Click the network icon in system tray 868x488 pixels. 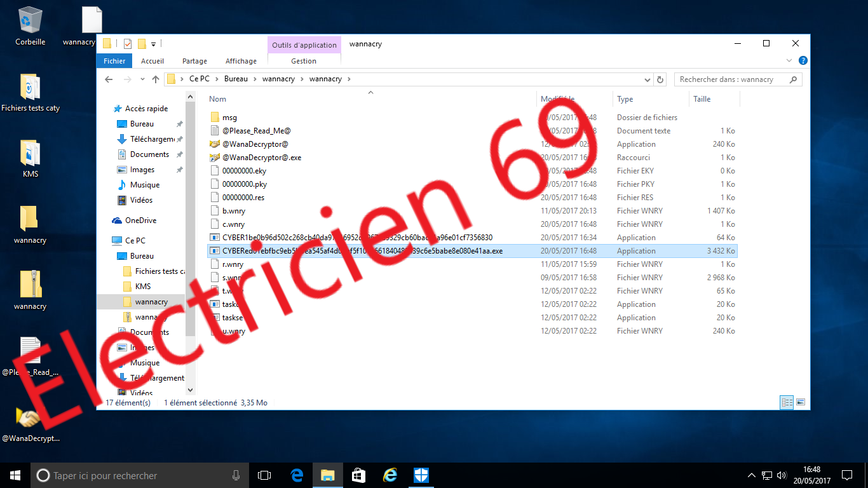(767, 475)
